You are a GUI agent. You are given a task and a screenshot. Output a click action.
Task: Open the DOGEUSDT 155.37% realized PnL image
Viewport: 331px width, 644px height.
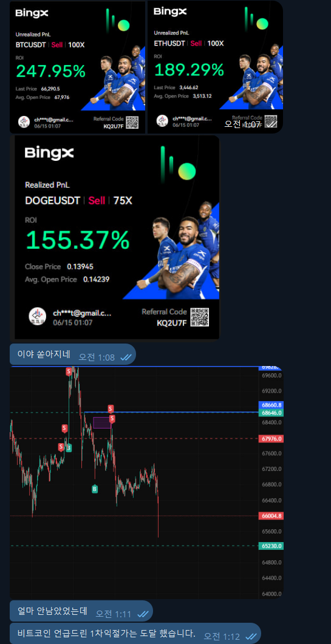(115, 238)
